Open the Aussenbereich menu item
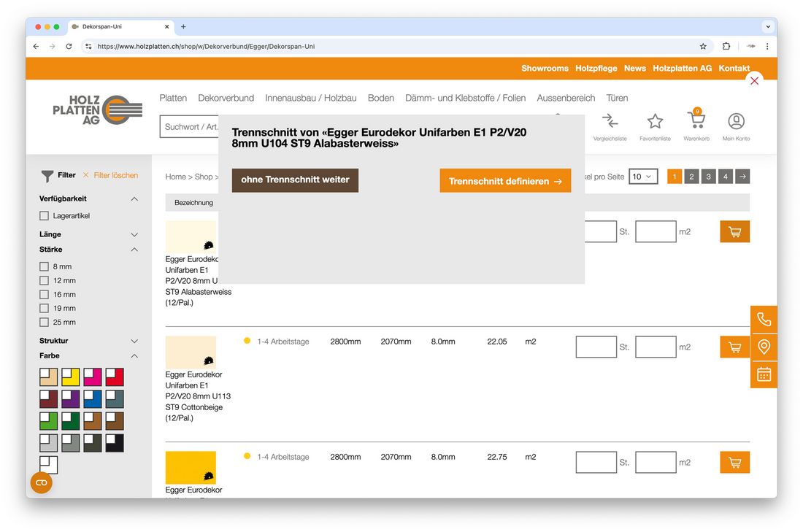The height and width of the screenshot is (532, 803). click(x=566, y=98)
